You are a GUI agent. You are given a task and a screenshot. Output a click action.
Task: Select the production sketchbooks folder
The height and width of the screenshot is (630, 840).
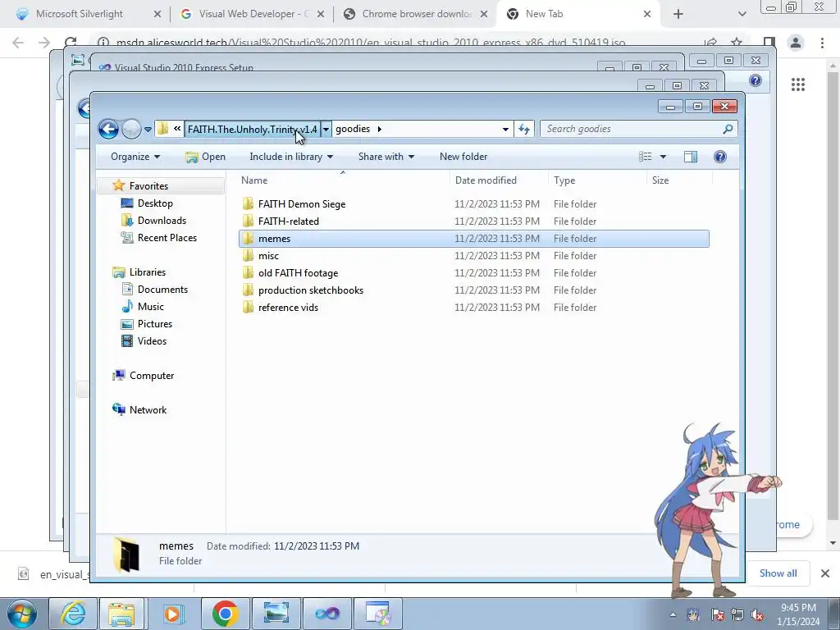473,290
